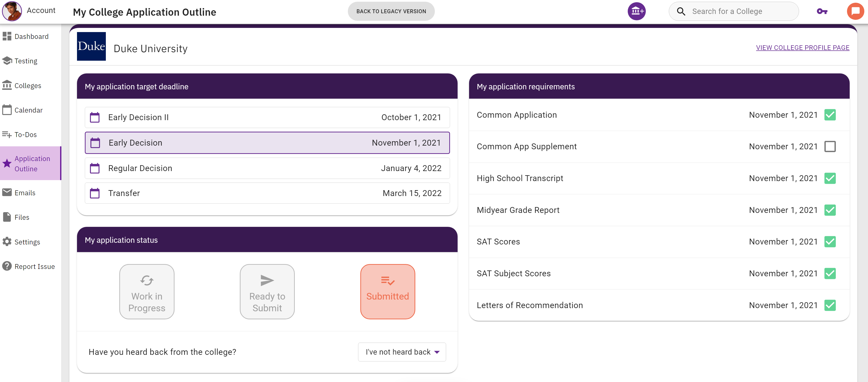
Task: Open the To-Dos sidebar item
Action: (30, 134)
